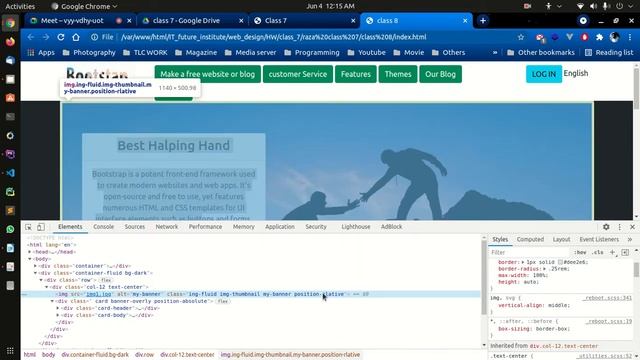Launch VS Code from the dock
The image size is (640, 360).
[x=10, y=173]
